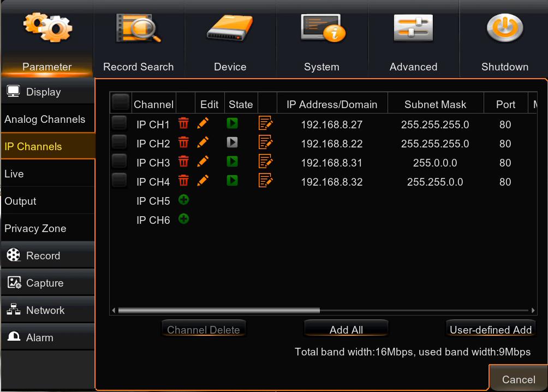Screen dimensions: 548x392
Task: Click the User-defined Add button
Action: tap(491, 329)
